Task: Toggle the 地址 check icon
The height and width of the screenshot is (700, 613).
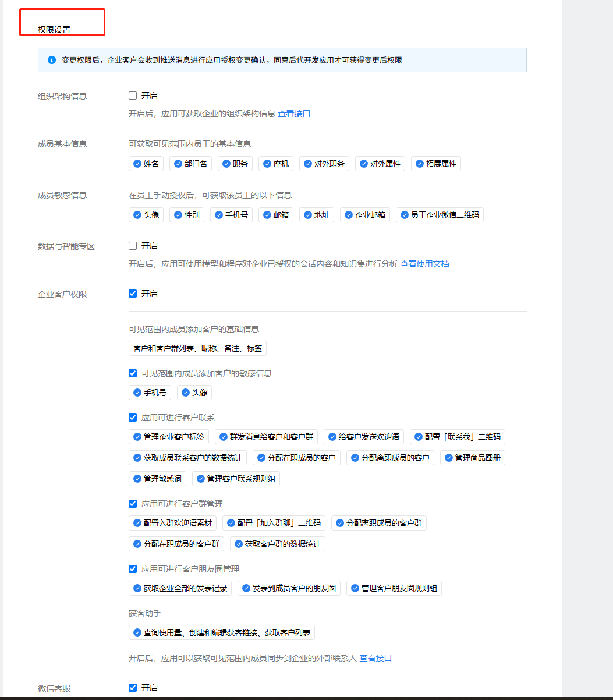Action: [308, 215]
